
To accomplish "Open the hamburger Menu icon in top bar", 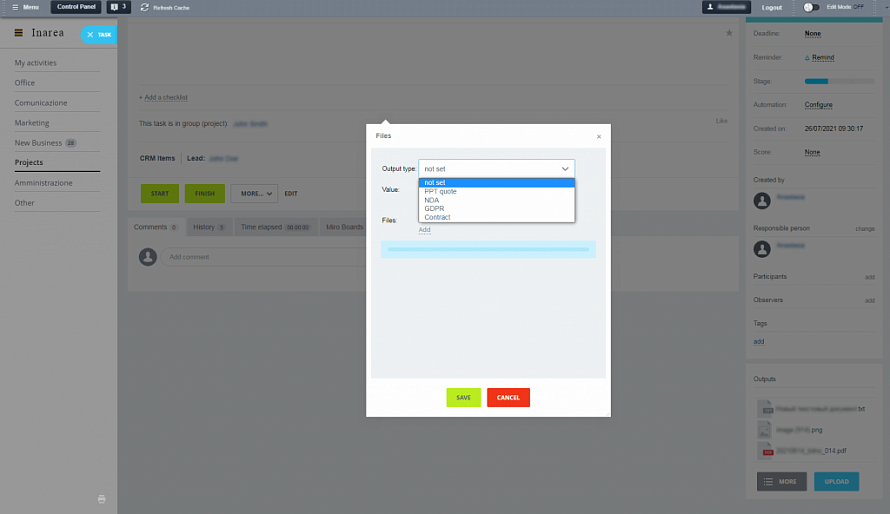I will click(x=15, y=7).
